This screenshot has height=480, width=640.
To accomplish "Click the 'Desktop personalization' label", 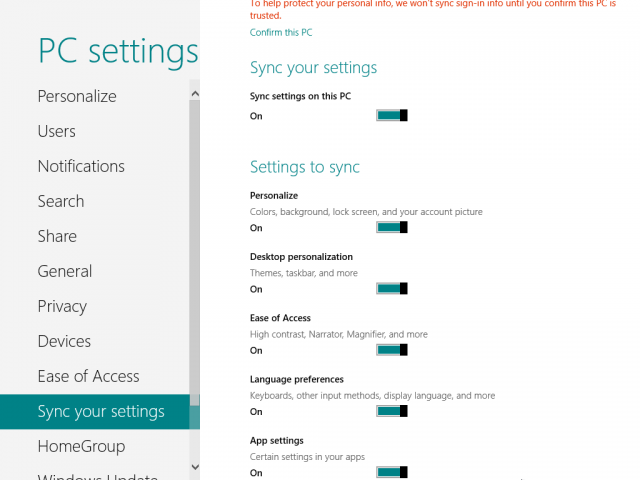I will [301, 257].
